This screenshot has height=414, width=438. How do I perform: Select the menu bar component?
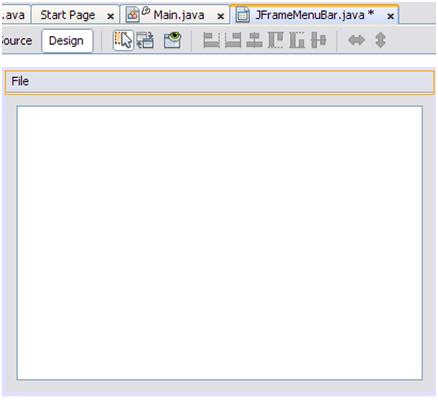pos(220,82)
